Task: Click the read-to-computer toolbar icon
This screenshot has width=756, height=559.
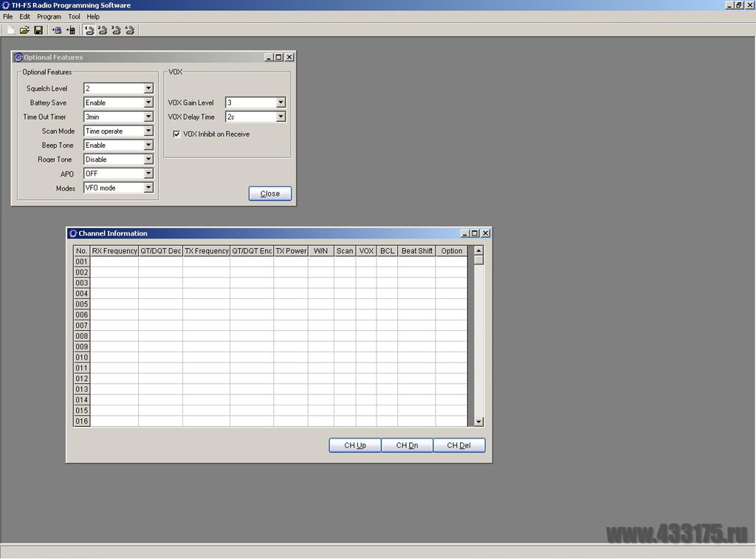Action: point(57,30)
